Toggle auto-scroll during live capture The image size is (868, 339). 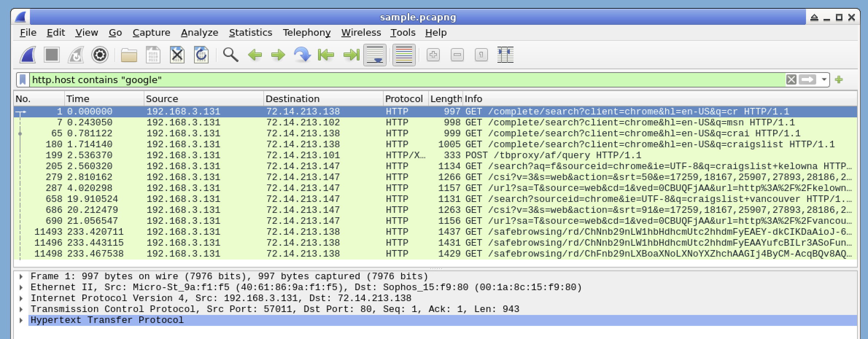point(375,55)
